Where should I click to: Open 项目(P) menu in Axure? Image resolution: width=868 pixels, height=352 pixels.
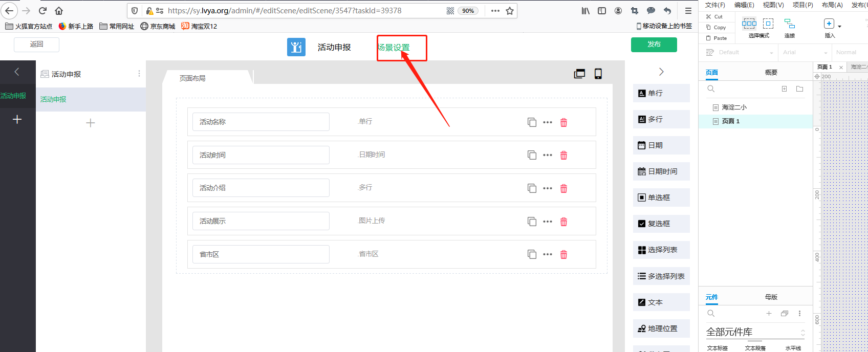(x=803, y=5)
